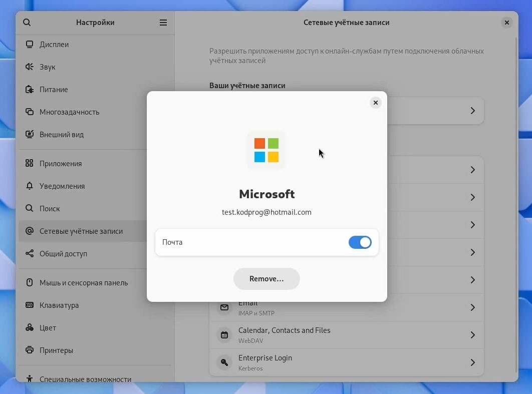Screen dimensions: 532x394
Task: Open the Клавиатура settings page
Action: (x=95, y=305)
